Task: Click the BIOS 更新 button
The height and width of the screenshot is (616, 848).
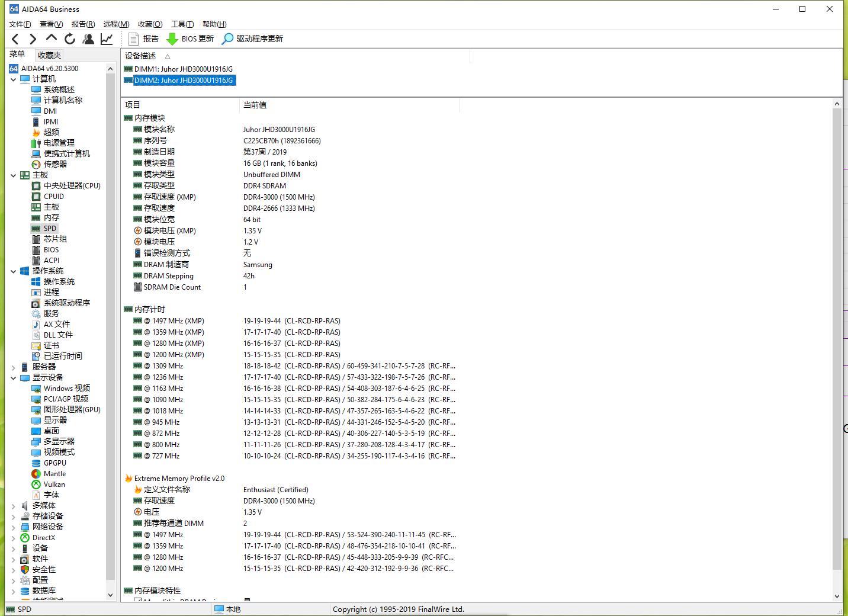Action: [x=190, y=39]
